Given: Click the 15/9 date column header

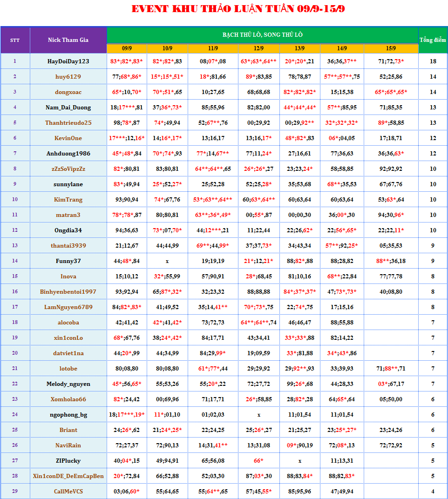Looking at the screenshot, I should (x=391, y=48).
